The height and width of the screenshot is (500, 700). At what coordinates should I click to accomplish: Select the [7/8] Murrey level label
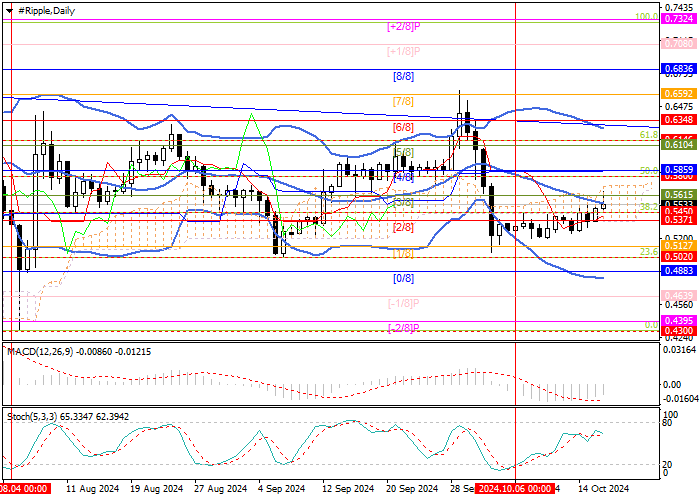[x=404, y=101]
